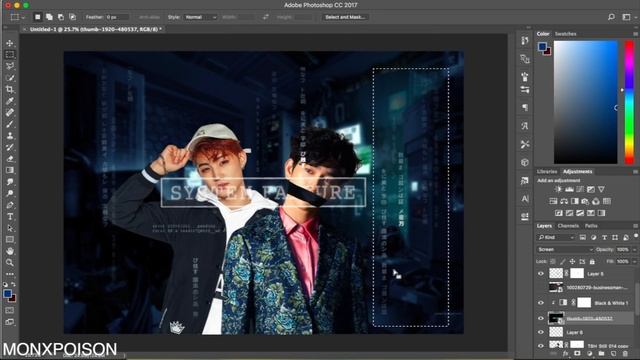Add a Brightness/Contrast adjustment
Image resolution: width=640 pixels, height=360 pixels.
click(x=558, y=189)
